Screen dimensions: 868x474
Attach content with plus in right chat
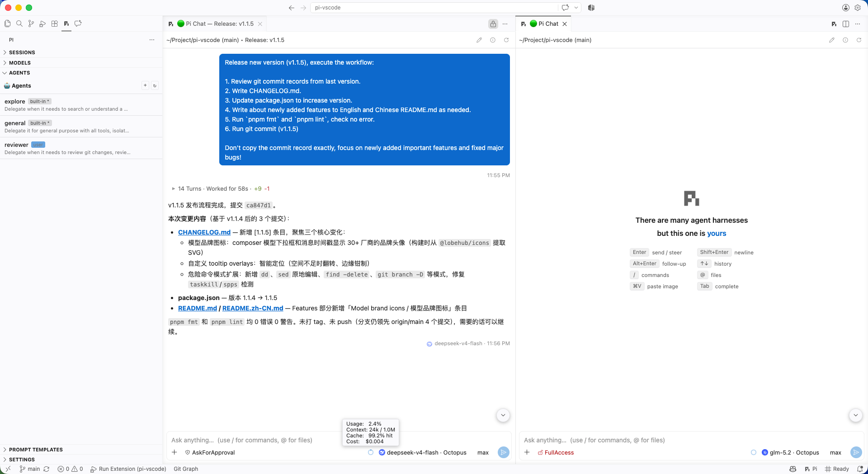click(x=527, y=452)
